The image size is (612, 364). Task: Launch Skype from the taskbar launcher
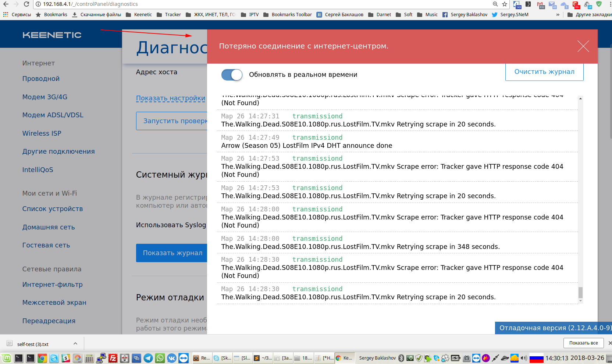(54, 358)
